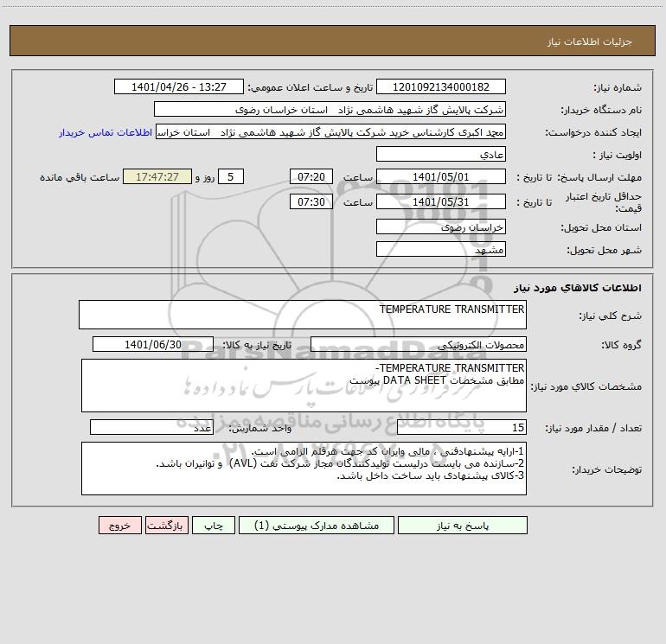Select the need number field 1201092134000182
This screenshot has width=666, height=644.
pos(441,86)
